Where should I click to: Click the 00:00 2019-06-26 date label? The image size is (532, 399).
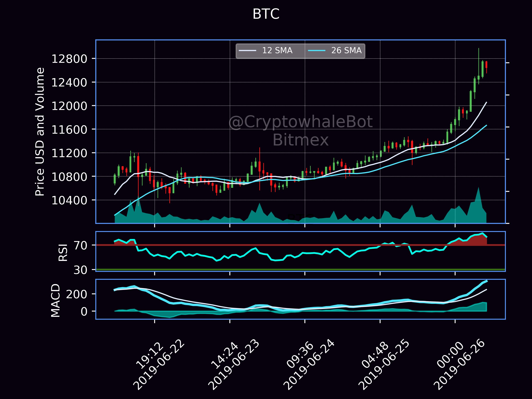coord(459,364)
